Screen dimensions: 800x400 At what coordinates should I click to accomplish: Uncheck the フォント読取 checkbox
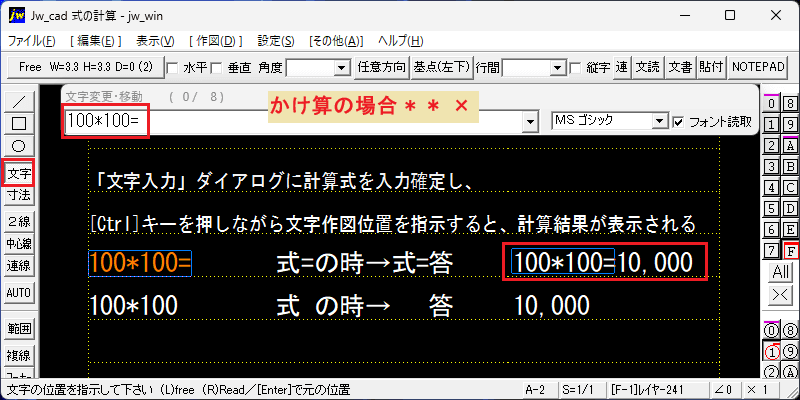(678, 122)
